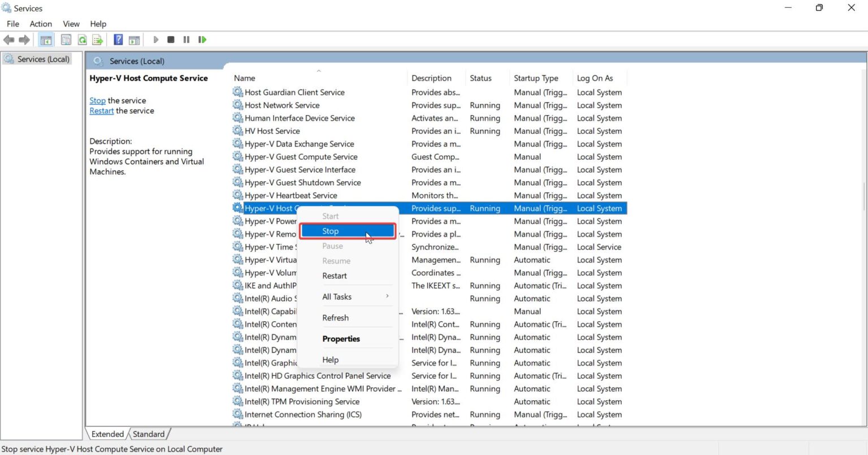This screenshot has width=868, height=455.
Task: Toggle the console tree visibility icon
Action: 46,40
